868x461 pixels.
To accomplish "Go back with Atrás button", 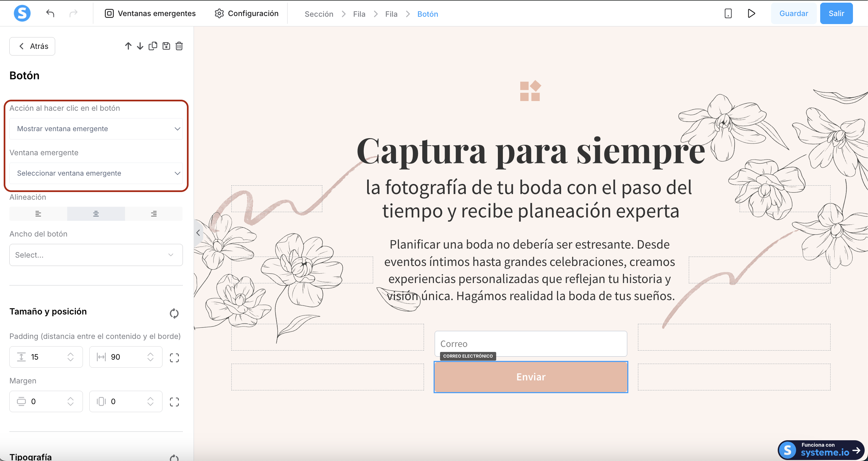I will pyautogui.click(x=32, y=46).
